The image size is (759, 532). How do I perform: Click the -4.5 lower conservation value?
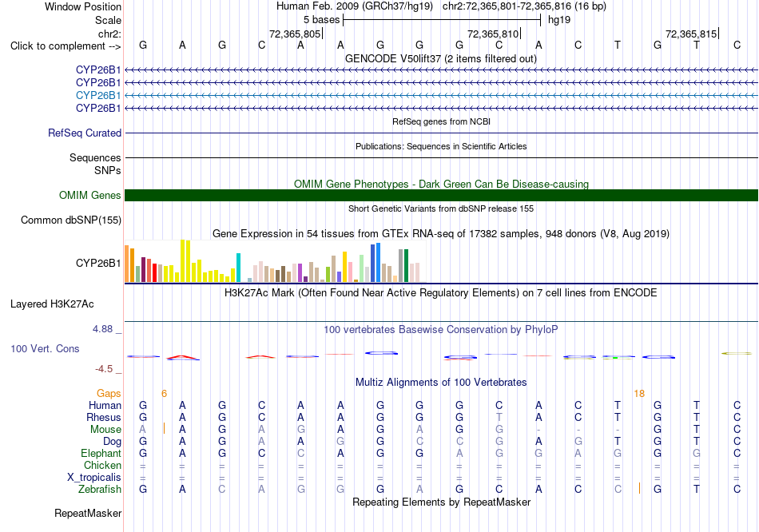click(104, 369)
